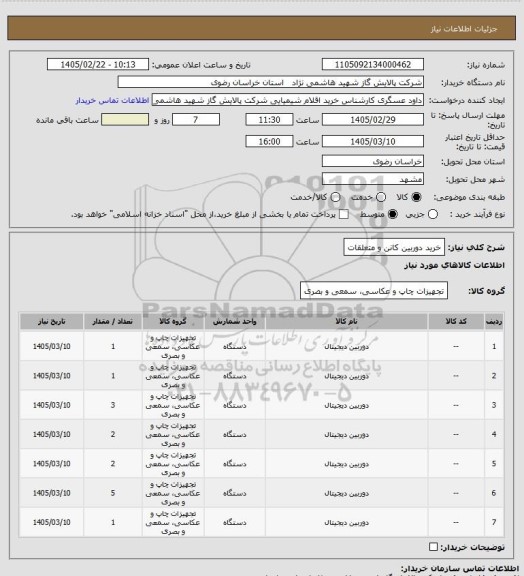Viewport: 524px width, 576px height.
Task: Open اطلاعات تماس خریدار link
Action: pos(112,100)
